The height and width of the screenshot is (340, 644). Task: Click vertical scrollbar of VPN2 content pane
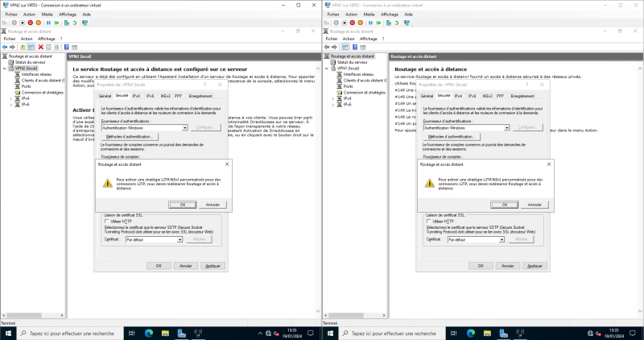(x=318, y=189)
